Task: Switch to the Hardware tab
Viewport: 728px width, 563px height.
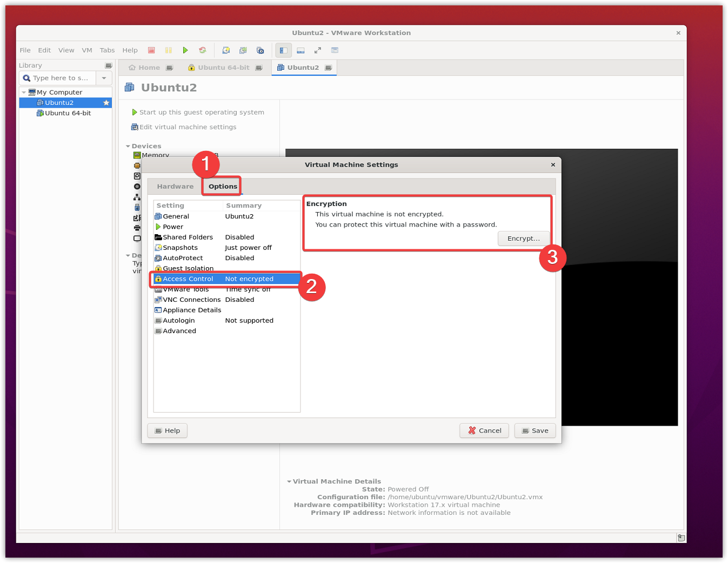Action: point(175,187)
